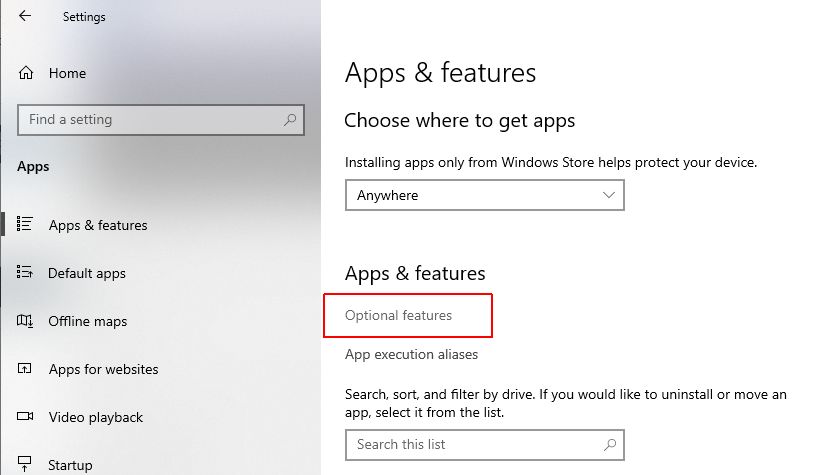819x475 pixels.
Task: Click the Apps for websites icon
Action: (25, 368)
